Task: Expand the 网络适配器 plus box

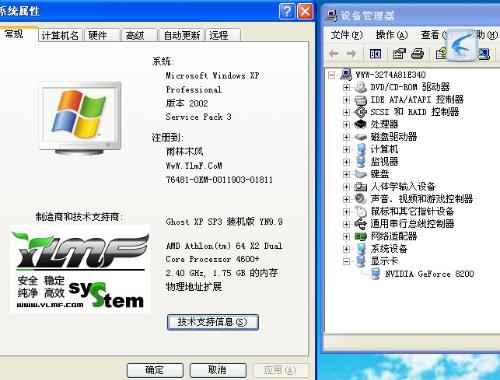Action: 346,236
